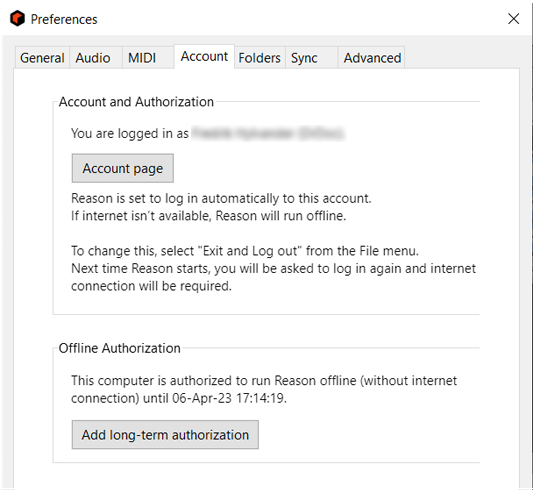Click the line "This computer is authorized to run"
This screenshot has width=535, height=490.
point(264,380)
